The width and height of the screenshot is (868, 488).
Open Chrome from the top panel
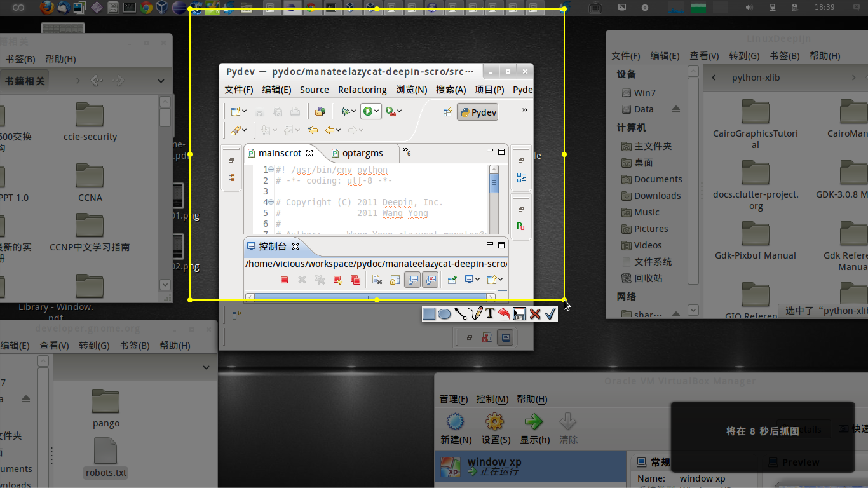(x=146, y=8)
